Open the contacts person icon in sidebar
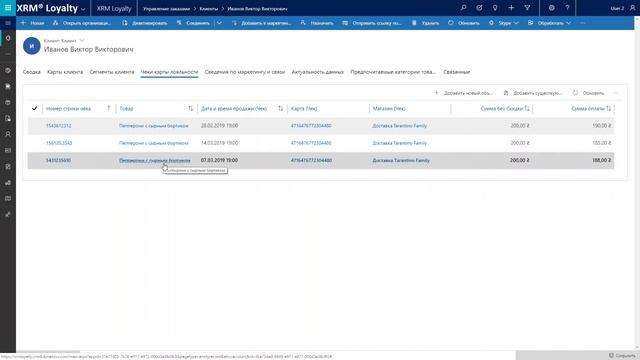This screenshot has width=640, height=360. click(x=8, y=134)
